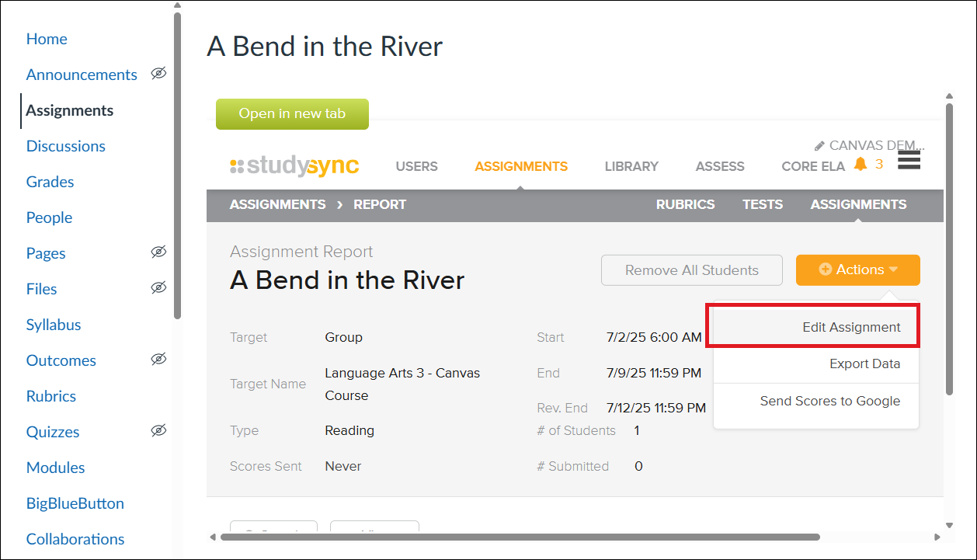
Task: Expand the CORE ELA course selector
Action: 813,165
